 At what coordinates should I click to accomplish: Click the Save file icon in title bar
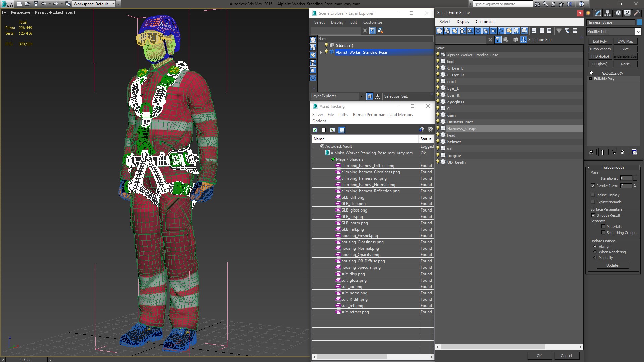(36, 4)
